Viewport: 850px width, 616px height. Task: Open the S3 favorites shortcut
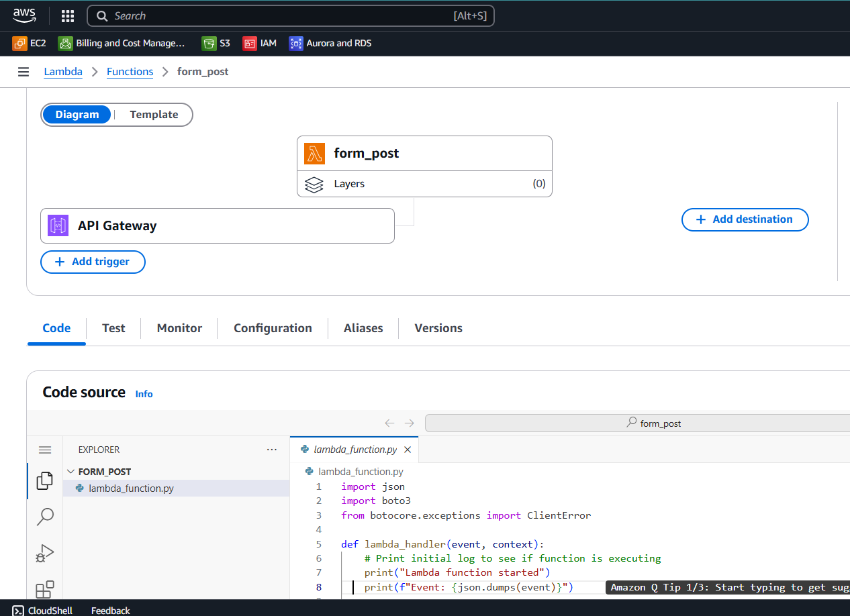[x=216, y=43]
